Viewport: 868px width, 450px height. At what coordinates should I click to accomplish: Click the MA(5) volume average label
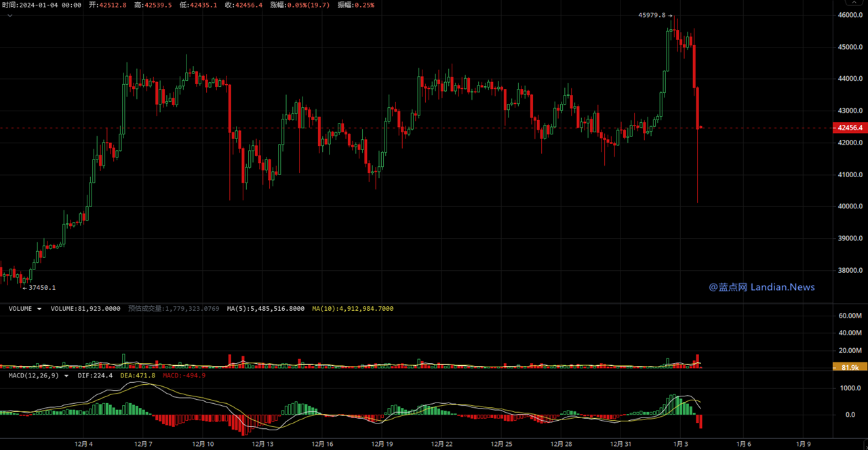[265, 309]
